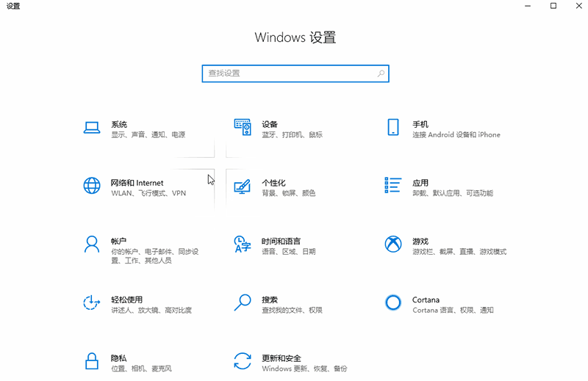Click Cortana 语言、权限、通知 description
Screen dimensions: 588x381
(453, 311)
